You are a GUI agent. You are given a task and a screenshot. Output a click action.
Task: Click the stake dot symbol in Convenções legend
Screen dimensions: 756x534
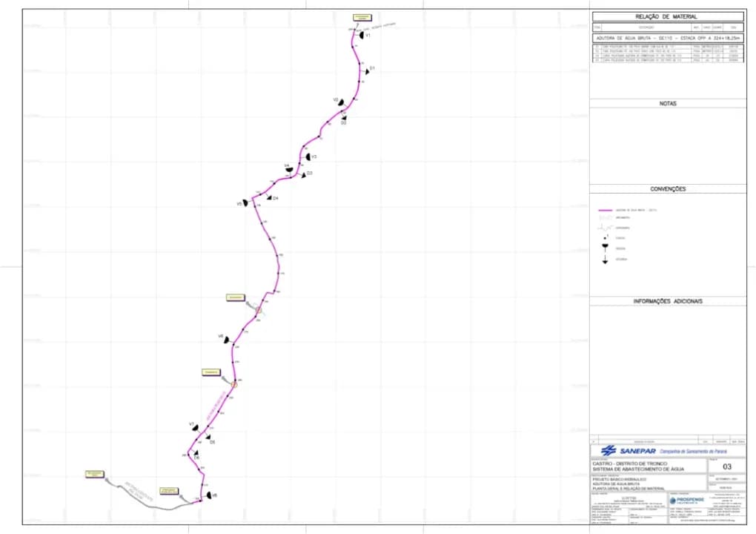(605, 238)
